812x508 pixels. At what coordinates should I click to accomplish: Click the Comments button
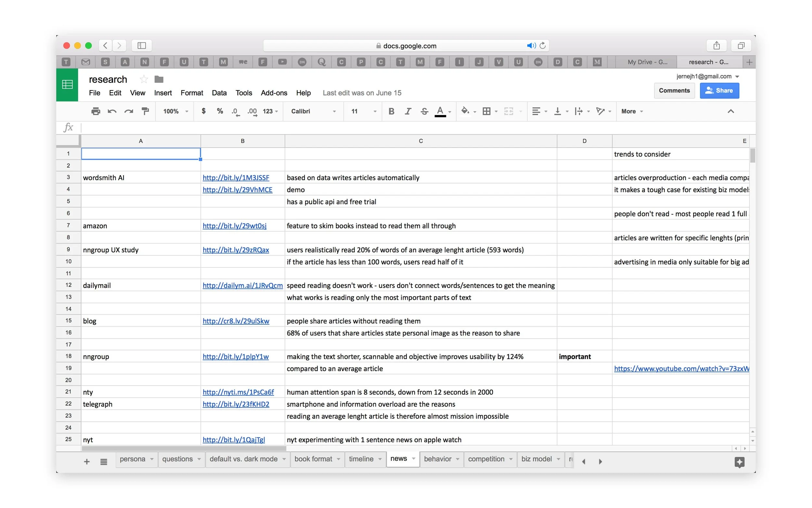[x=674, y=90]
